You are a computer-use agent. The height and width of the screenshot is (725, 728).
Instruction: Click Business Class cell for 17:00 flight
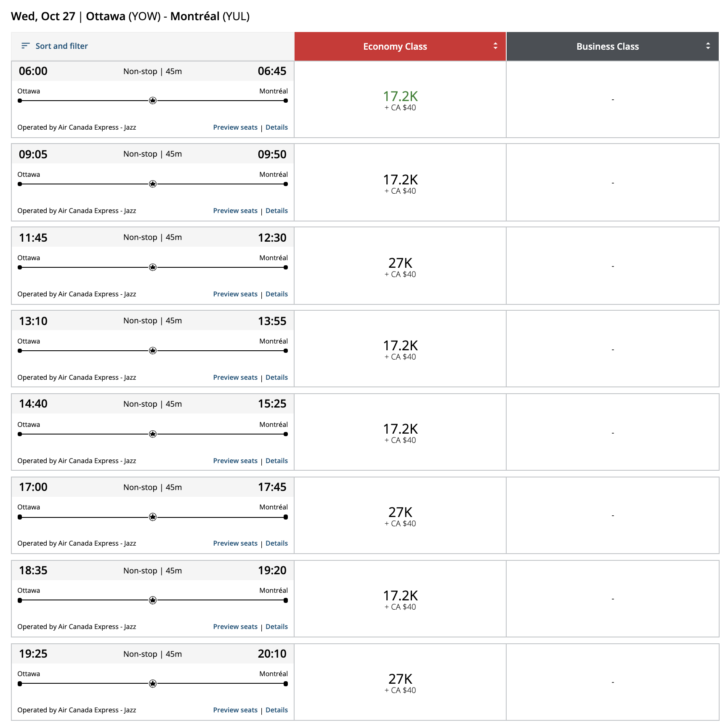(613, 516)
